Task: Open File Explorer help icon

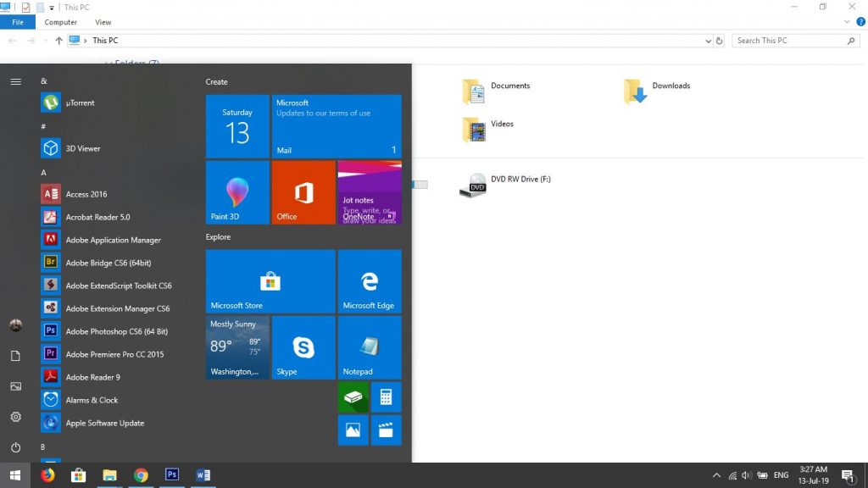Action: pyautogui.click(x=860, y=22)
